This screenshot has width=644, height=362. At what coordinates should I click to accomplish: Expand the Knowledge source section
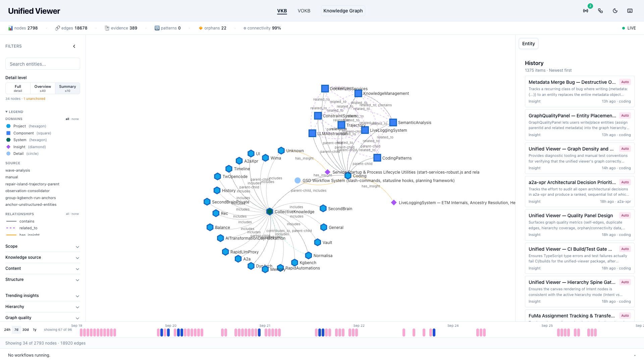coord(43,257)
